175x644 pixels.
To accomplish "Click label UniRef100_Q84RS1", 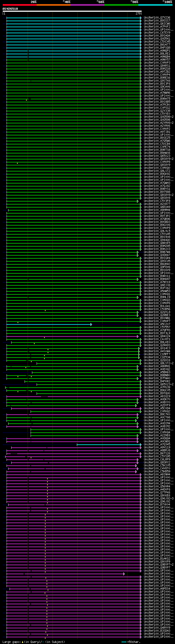I will click(x=157, y=66).
